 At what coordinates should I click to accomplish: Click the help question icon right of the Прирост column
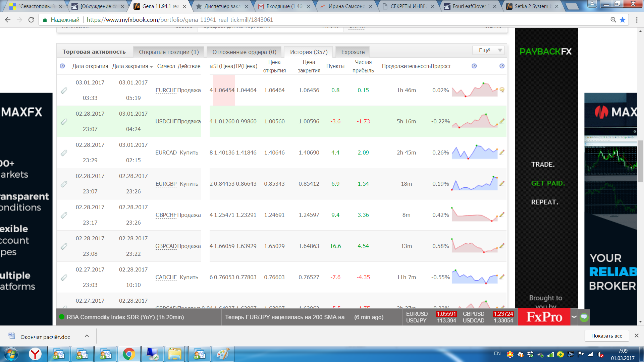[x=474, y=66]
